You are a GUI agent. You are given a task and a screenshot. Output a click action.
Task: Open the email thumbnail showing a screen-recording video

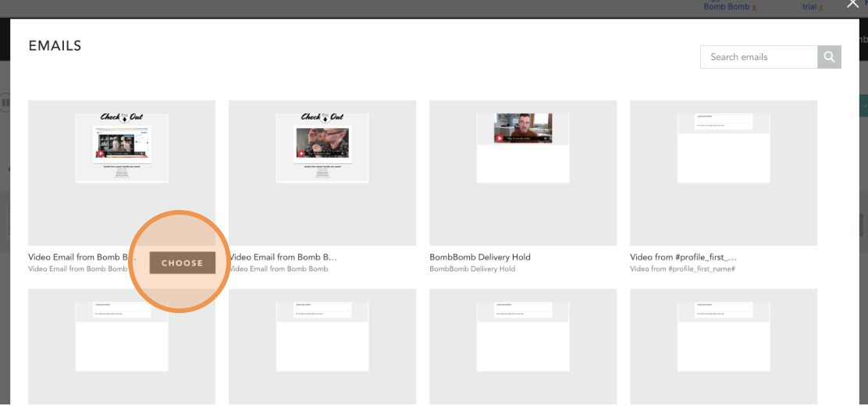point(122,173)
